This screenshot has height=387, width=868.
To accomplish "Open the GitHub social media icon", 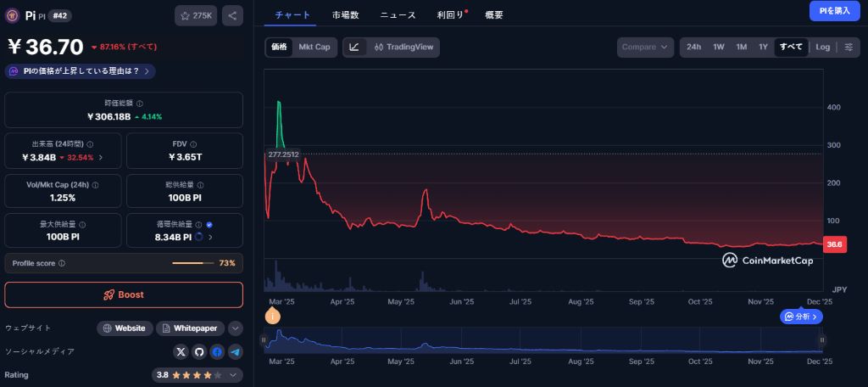I will [x=199, y=351].
